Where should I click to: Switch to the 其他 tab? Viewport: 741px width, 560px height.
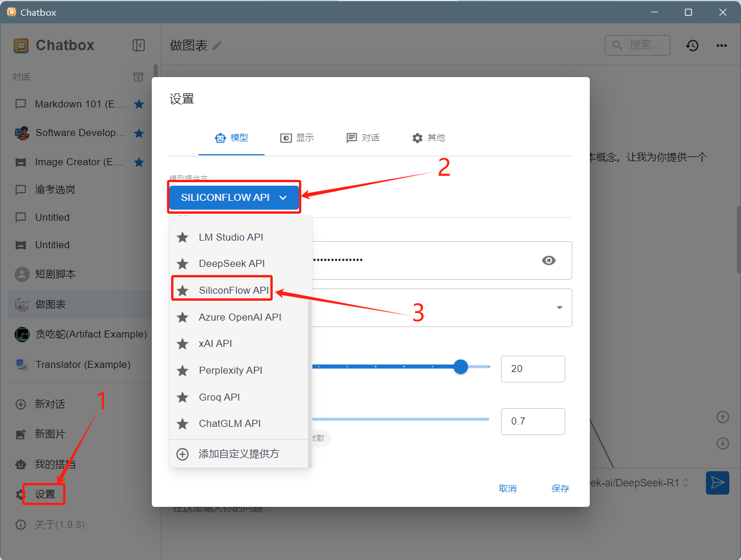[429, 138]
